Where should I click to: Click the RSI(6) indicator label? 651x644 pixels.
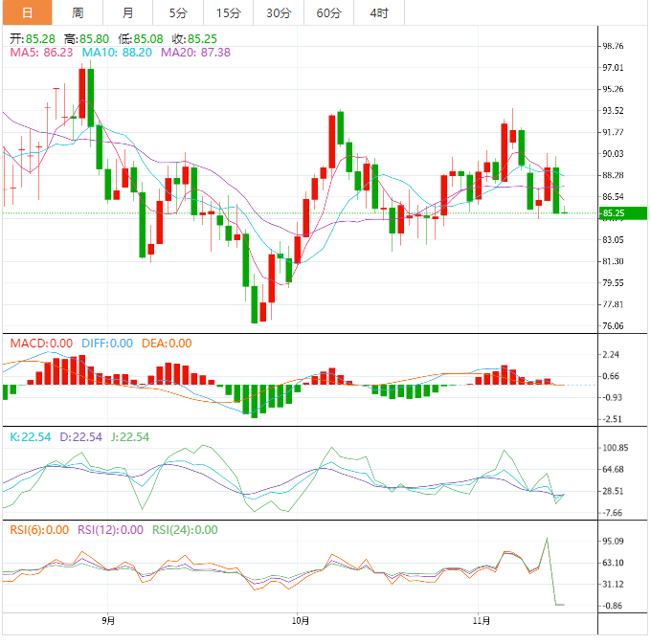(x=39, y=529)
